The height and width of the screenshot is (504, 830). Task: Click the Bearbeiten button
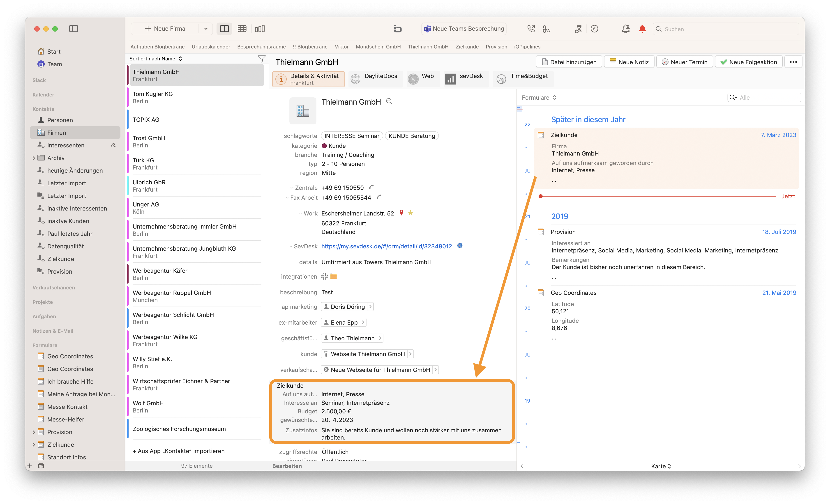pyautogui.click(x=287, y=466)
